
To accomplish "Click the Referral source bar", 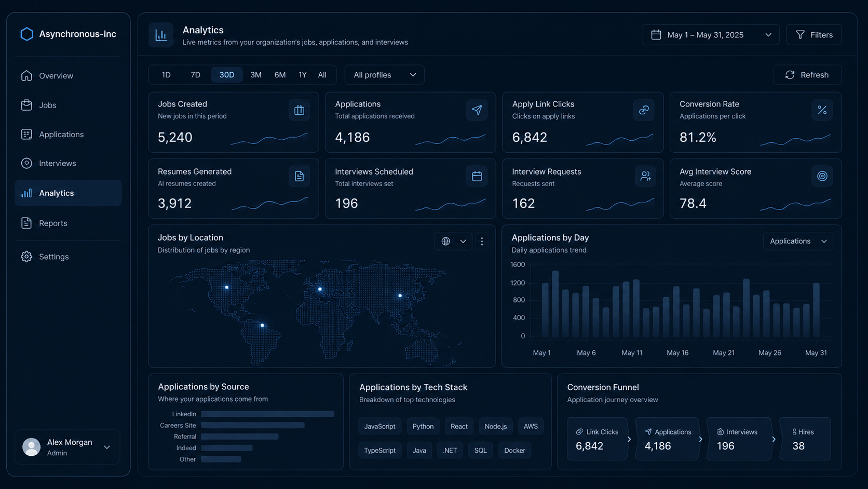I will (x=239, y=437).
